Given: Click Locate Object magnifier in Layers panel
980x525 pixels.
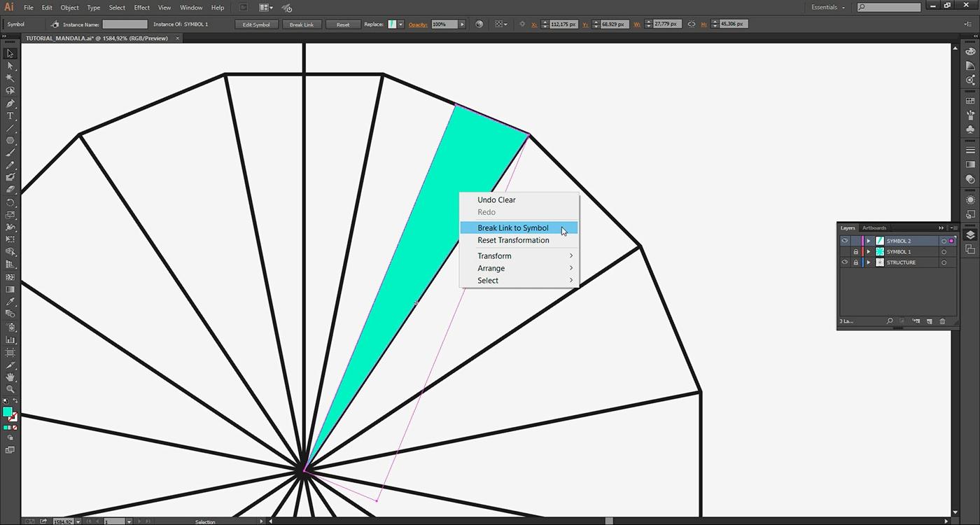Looking at the screenshot, I should pyautogui.click(x=890, y=321).
